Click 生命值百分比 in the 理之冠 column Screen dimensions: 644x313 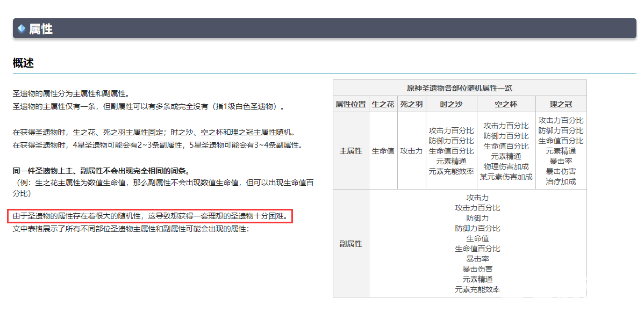click(x=561, y=141)
